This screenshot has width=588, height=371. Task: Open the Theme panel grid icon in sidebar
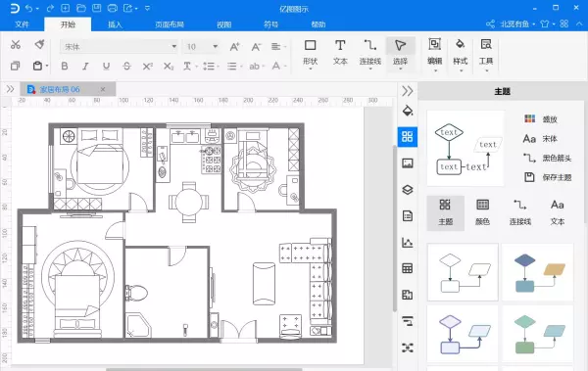click(x=408, y=136)
